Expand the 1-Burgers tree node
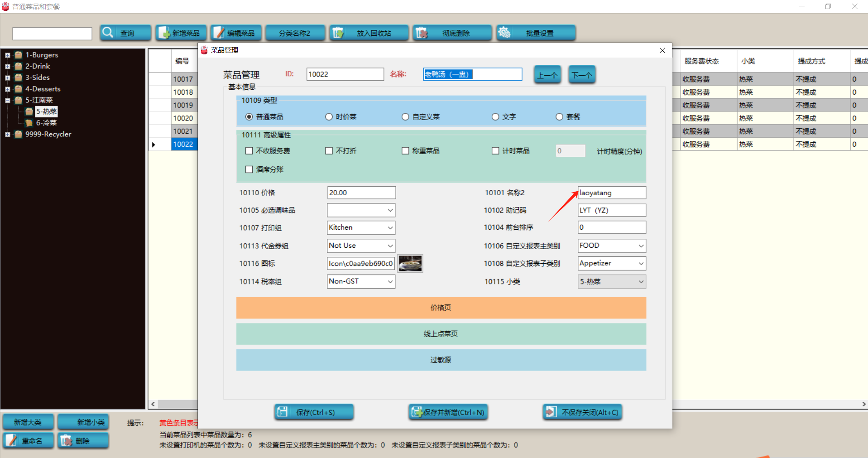The width and height of the screenshot is (868, 458). [8, 55]
